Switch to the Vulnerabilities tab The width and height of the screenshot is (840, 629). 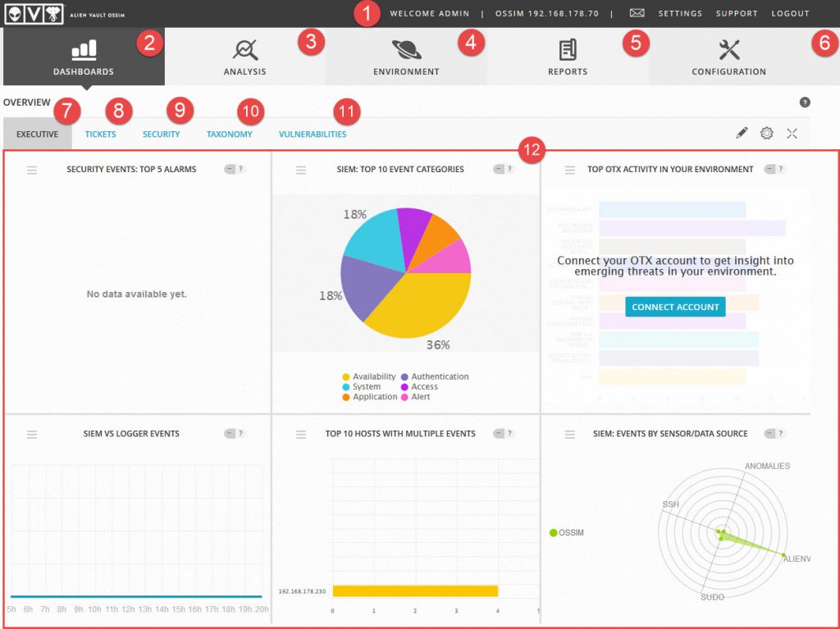[313, 134]
